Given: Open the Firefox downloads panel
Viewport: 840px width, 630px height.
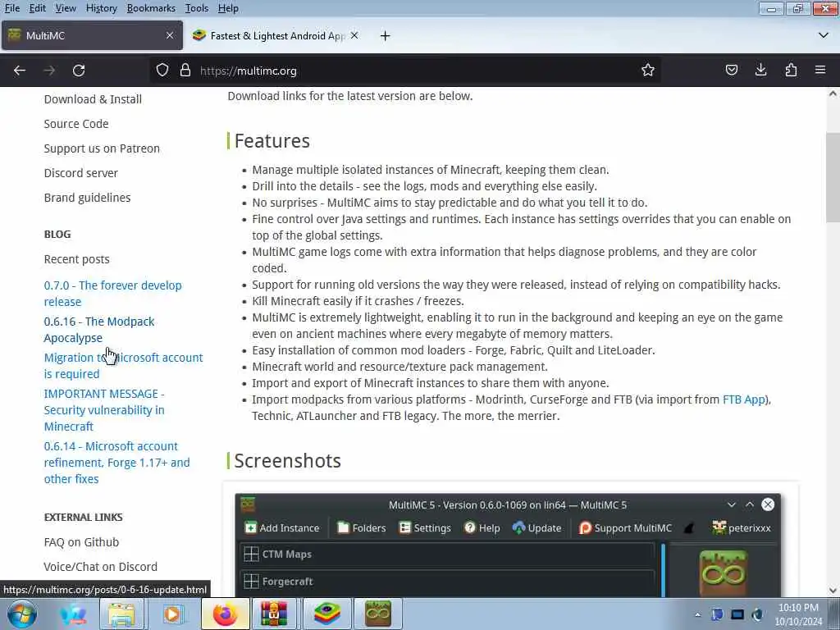Looking at the screenshot, I should (761, 71).
